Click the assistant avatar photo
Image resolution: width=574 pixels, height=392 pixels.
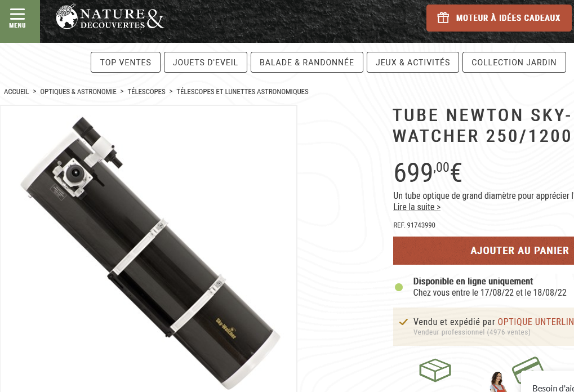point(497,382)
